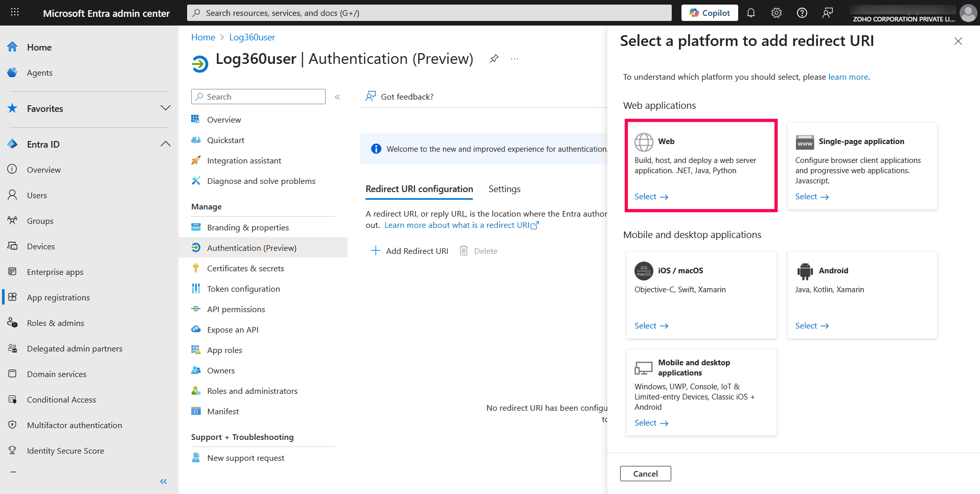Click Add Redirect URI
The height and width of the screenshot is (494, 980).
click(x=409, y=250)
